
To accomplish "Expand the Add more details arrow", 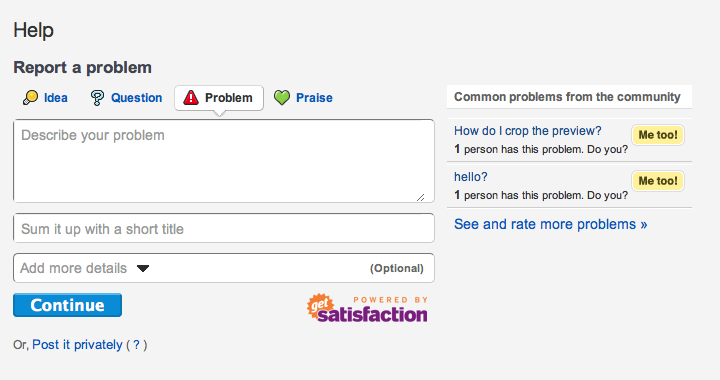I will (x=143, y=268).
